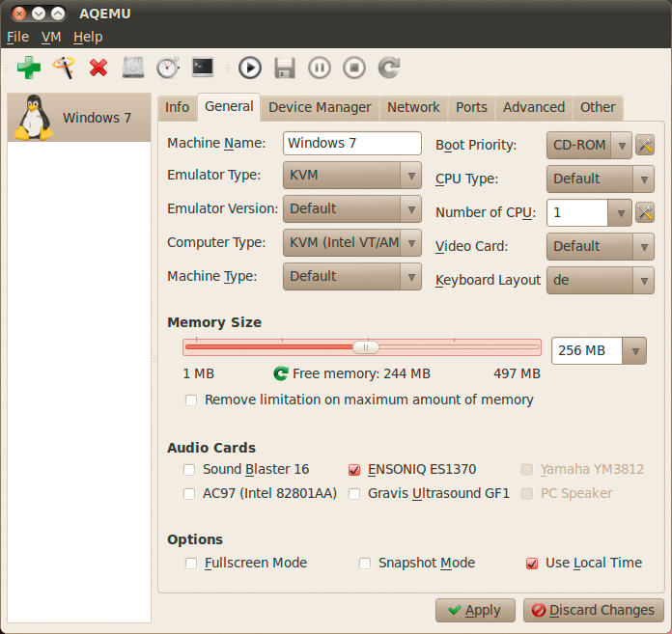Click the floppy disk save icon

(x=284, y=68)
